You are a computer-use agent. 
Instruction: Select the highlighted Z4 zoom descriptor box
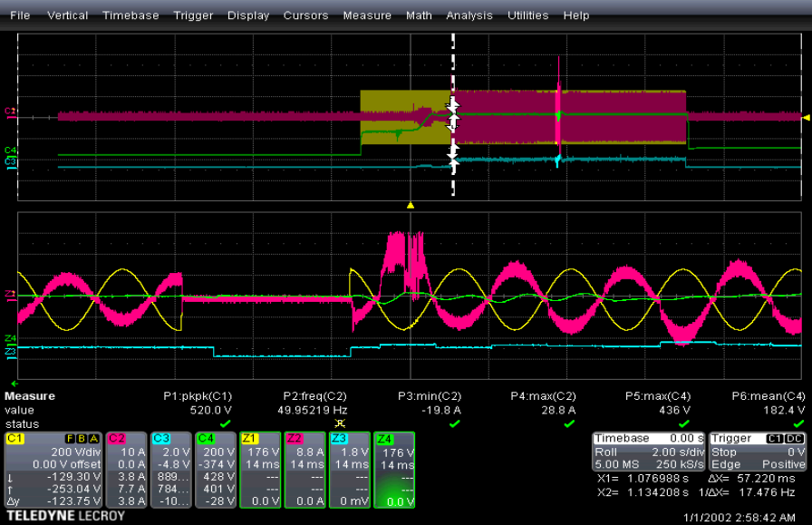[394, 470]
